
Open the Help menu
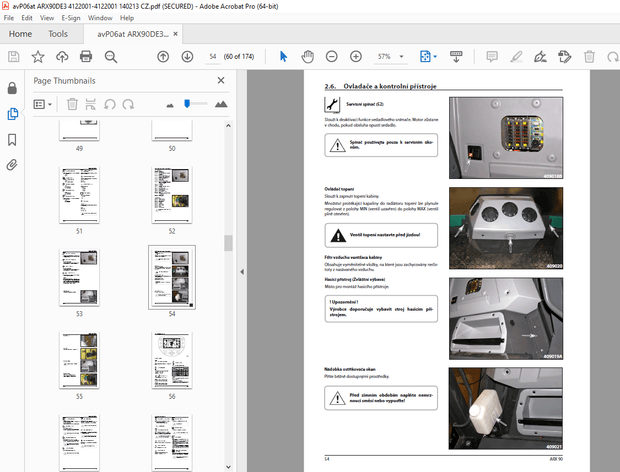pyautogui.click(x=127, y=18)
